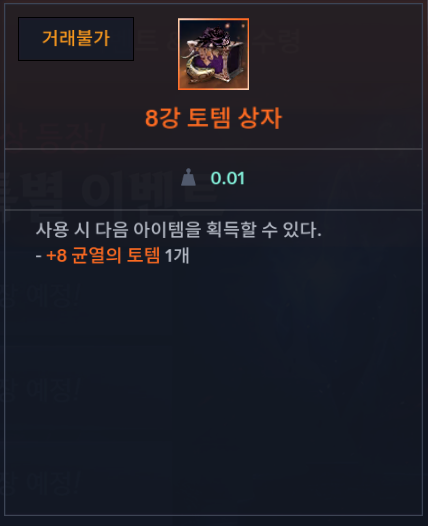428x526 pixels.
Task: Click the 8강 토템 상자 item title
Action: 213,118
